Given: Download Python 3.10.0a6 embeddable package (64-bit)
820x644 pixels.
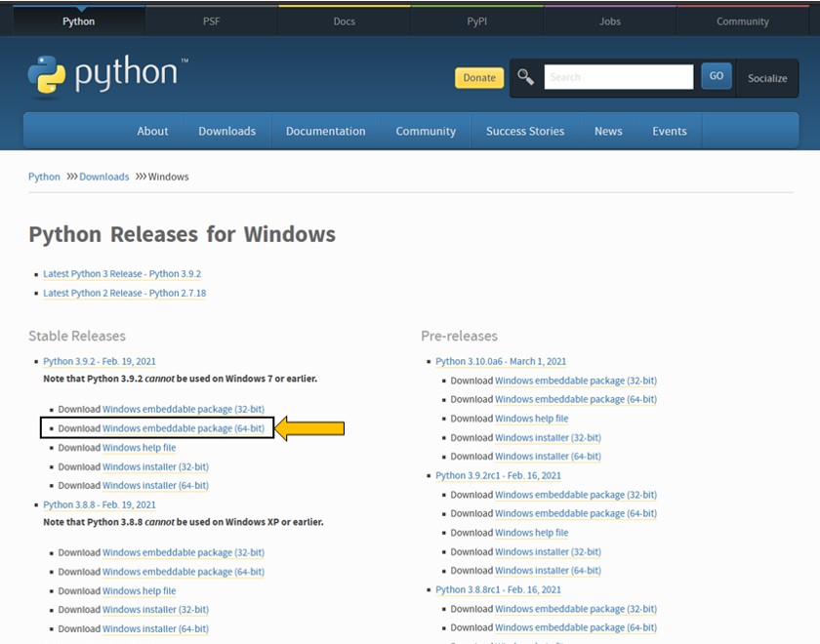Looking at the screenshot, I should pos(576,399).
